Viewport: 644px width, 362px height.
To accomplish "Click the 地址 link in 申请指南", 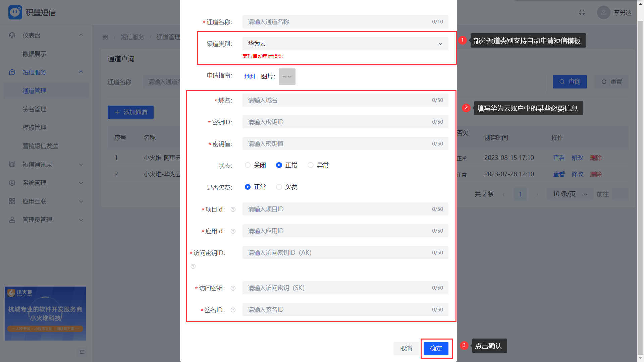I will (250, 76).
